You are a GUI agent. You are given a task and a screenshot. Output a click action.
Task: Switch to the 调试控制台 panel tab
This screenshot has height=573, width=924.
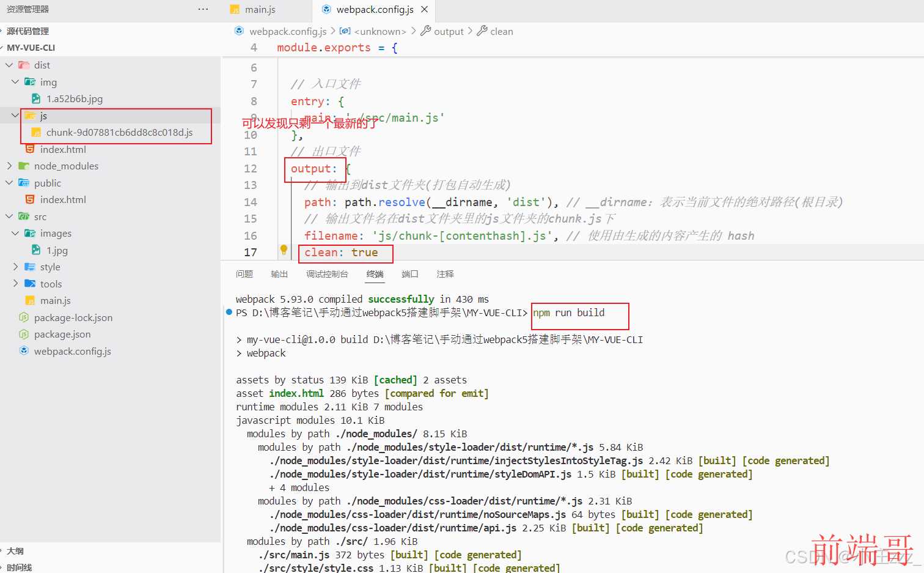(x=327, y=274)
